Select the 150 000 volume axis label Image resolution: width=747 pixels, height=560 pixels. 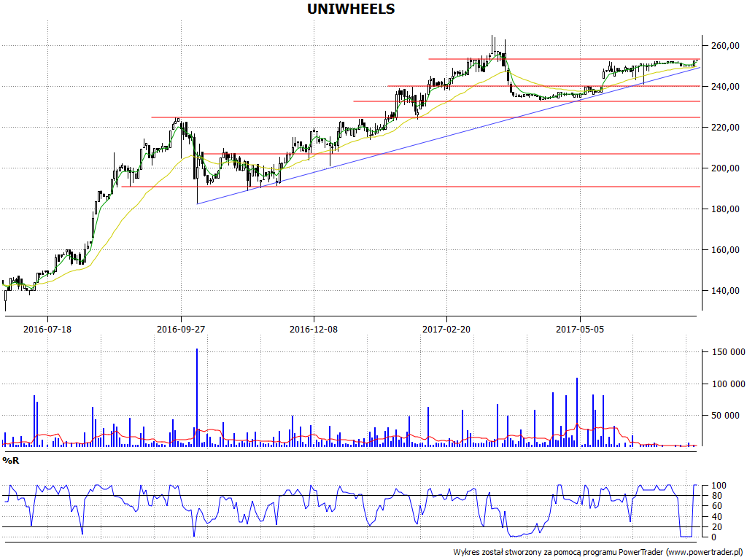[x=728, y=352]
